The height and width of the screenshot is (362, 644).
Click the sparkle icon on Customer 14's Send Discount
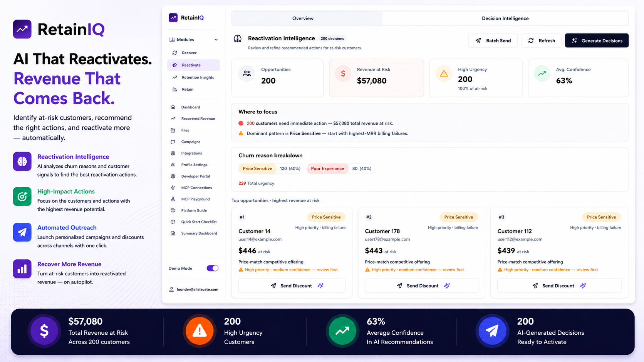(320, 285)
